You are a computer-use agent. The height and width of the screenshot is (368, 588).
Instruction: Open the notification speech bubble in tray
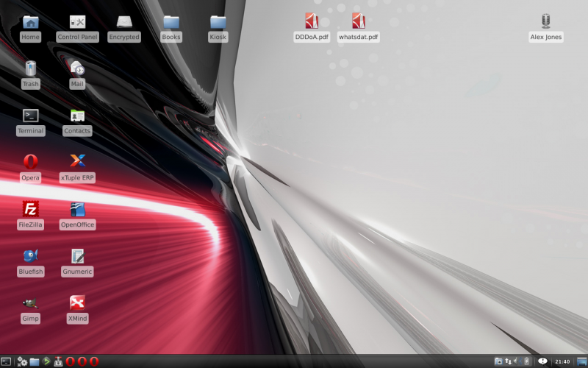(542, 361)
